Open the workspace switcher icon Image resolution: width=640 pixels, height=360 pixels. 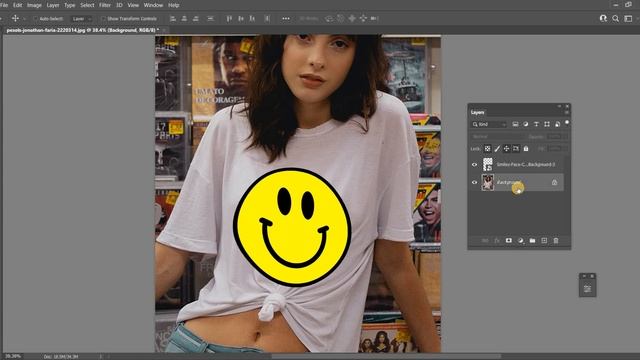click(x=629, y=18)
